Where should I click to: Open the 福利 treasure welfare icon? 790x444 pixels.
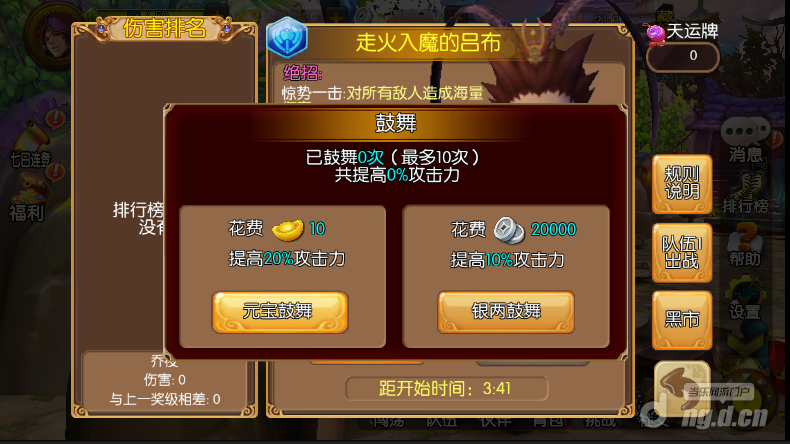pyautogui.click(x=29, y=200)
